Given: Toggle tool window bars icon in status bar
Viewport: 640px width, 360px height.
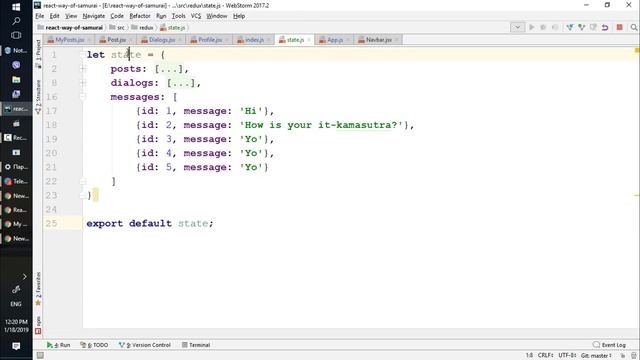Looking at the screenshot, I should tap(40, 356).
